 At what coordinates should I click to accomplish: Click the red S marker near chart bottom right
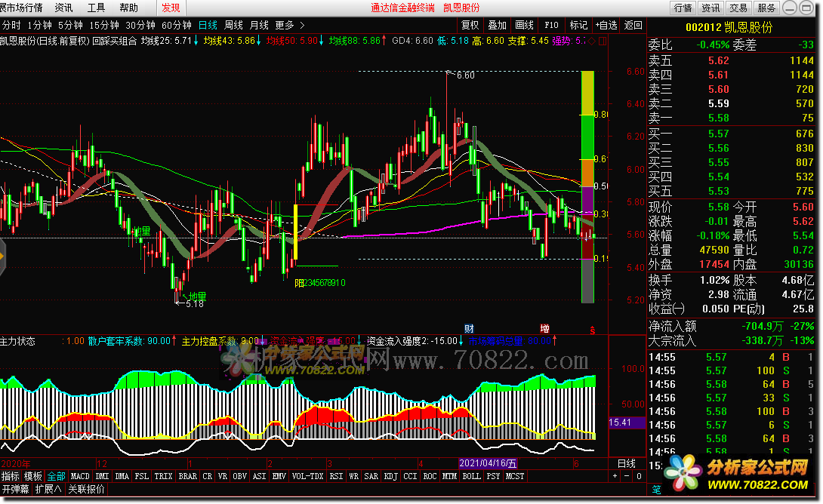[593, 330]
